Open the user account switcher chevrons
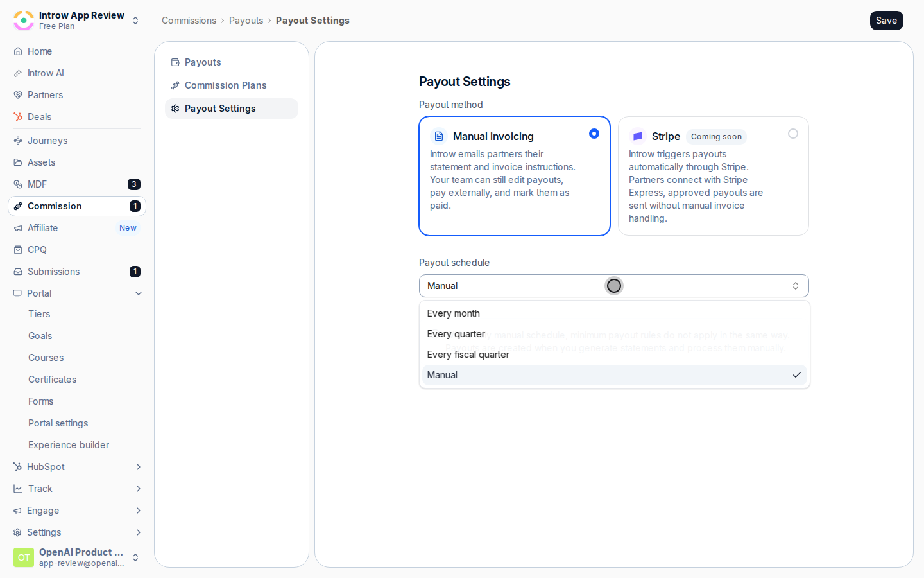The width and height of the screenshot is (924, 578). click(135, 557)
